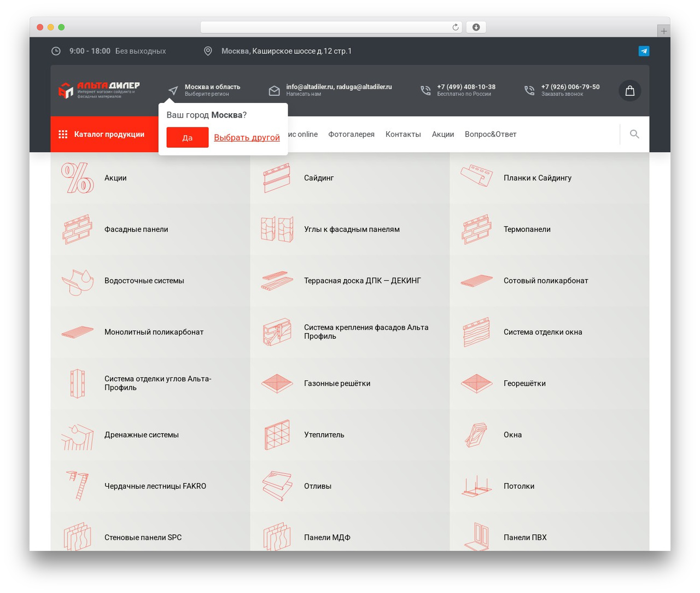Click the Сайдинг panel icon

tap(277, 178)
